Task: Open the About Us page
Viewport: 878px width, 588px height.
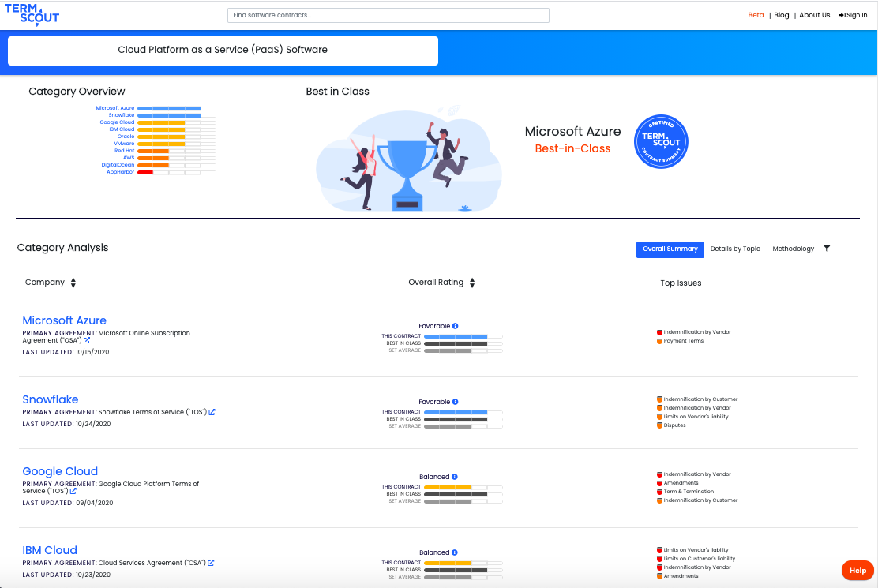Action: (x=814, y=15)
